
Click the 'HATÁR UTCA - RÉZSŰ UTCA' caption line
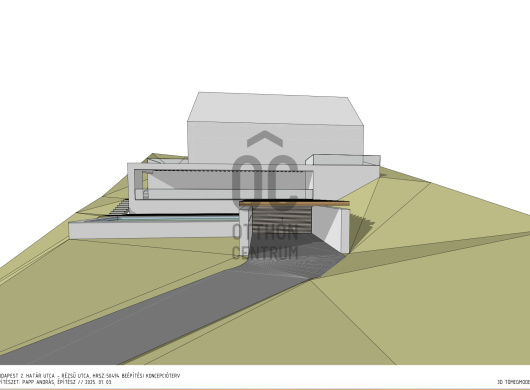tap(90, 375)
